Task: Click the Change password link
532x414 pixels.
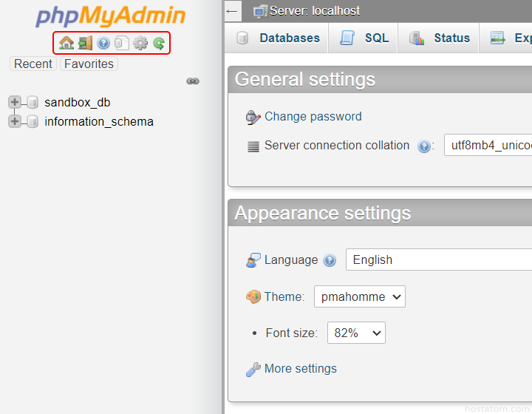Action: point(313,117)
